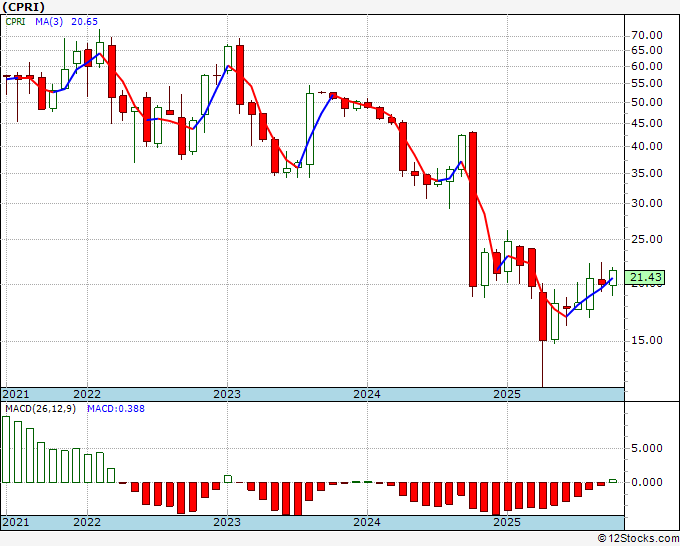
Task: Click the tall green candlestick in mid-2023
Action: tap(310, 129)
